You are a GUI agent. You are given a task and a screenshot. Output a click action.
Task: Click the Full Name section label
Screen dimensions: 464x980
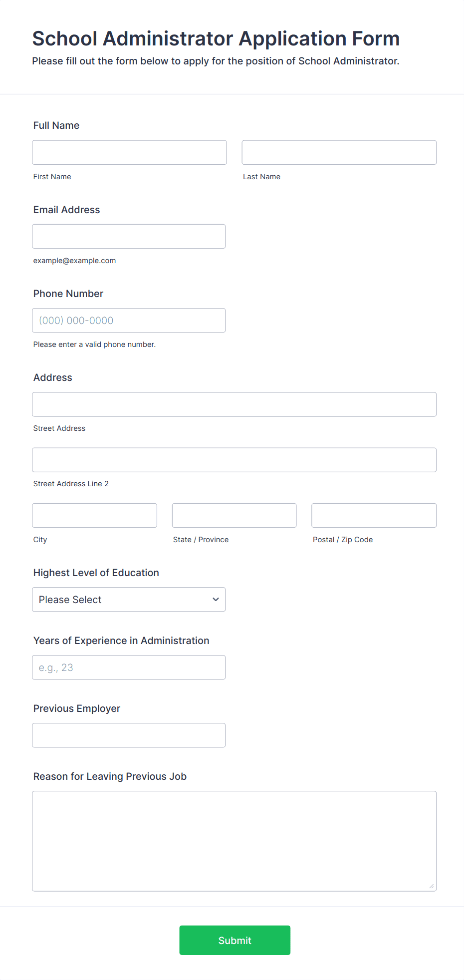click(56, 125)
